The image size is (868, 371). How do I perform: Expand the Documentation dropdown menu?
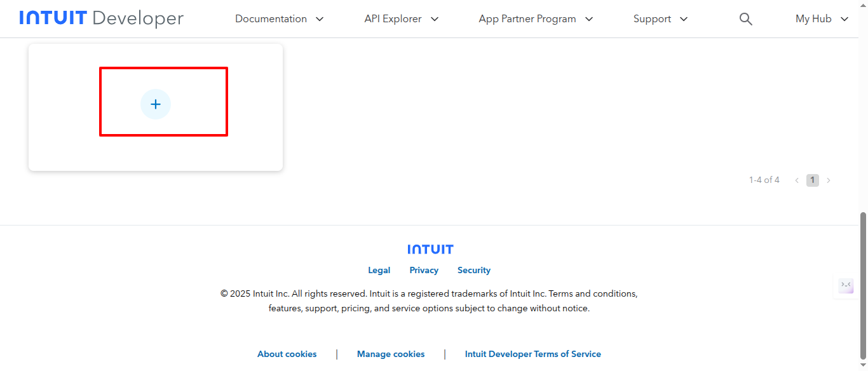(x=280, y=19)
